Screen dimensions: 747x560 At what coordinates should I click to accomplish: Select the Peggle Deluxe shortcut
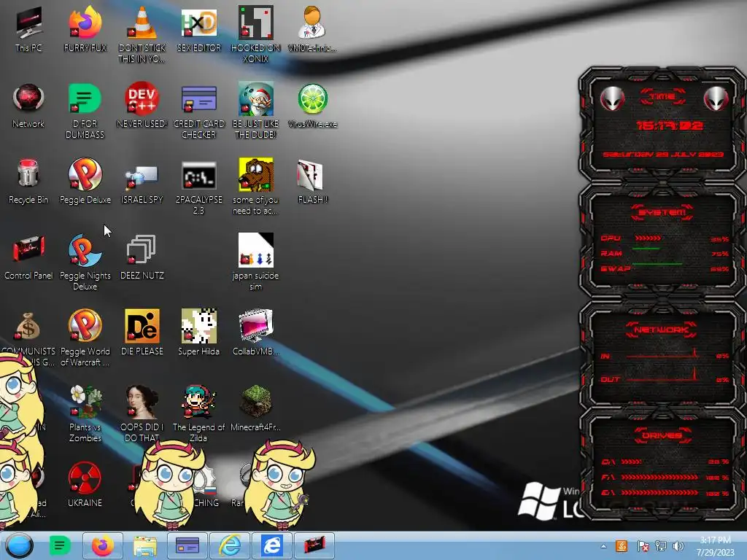click(85, 181)
